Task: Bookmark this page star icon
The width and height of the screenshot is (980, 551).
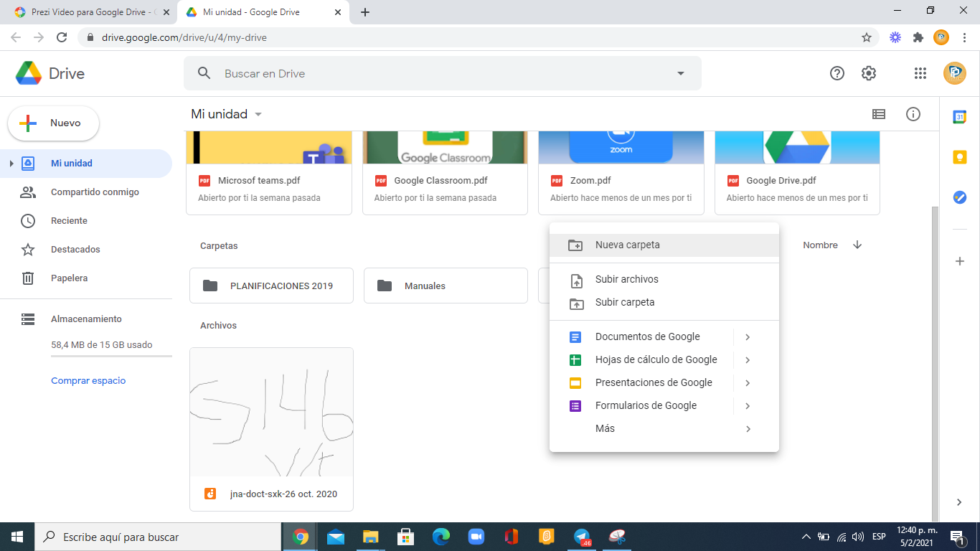Action: coord(867,37)
